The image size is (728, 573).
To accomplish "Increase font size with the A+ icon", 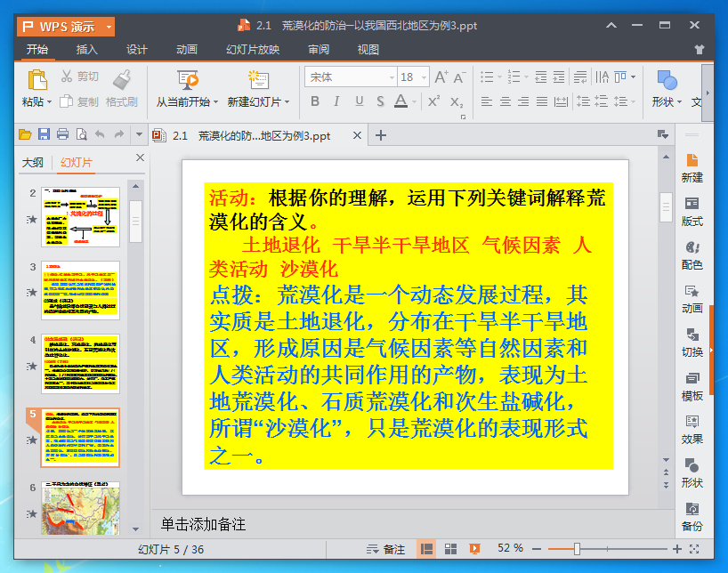I will tap(441, 77).
